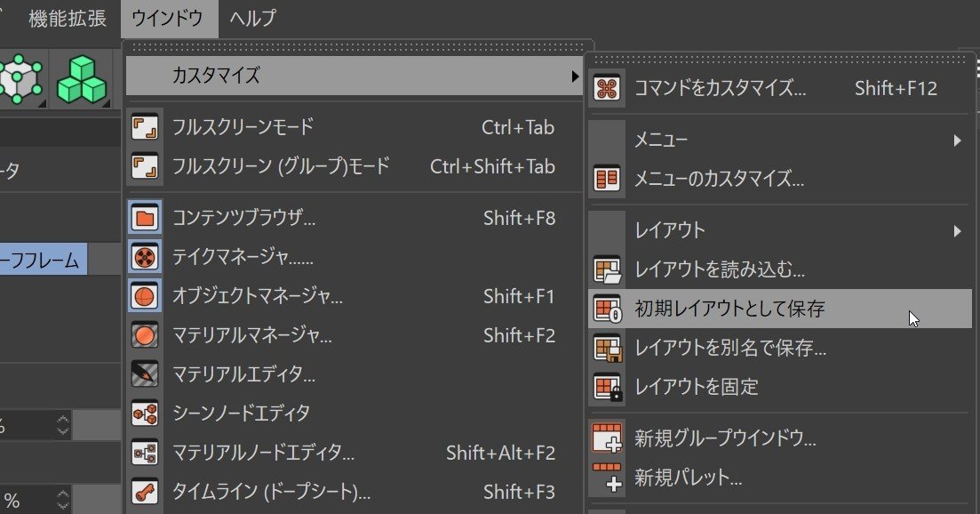This screenshot has width=980, height=514.
Task: Select レイアウトを固定 entry
Action: click(x=780, y=387)
